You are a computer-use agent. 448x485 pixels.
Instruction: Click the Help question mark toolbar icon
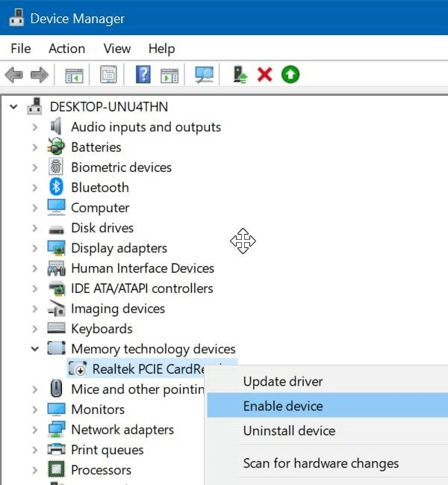[143, 75]
